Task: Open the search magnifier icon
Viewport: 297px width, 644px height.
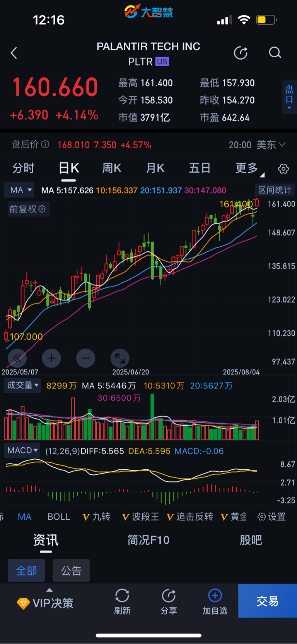Action: 275,53
